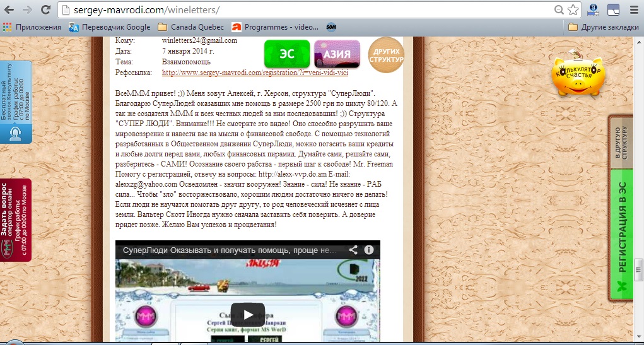Click the Бесплатный звонок консультанту side tab
Viewport: 644px width, 345px height.
(x=16, y=102)
